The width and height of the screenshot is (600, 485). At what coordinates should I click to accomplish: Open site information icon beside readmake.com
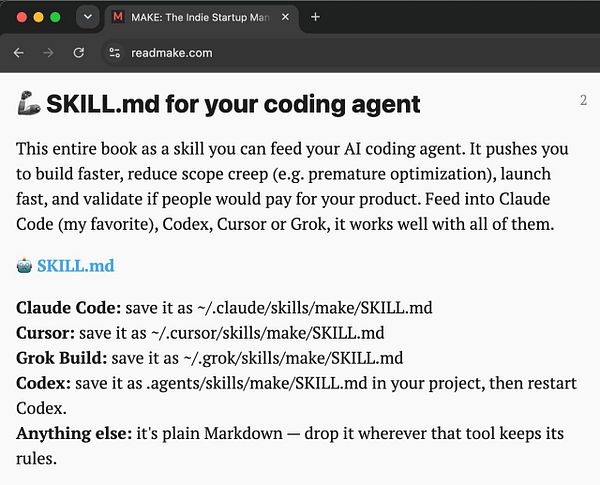coord(114,53)
